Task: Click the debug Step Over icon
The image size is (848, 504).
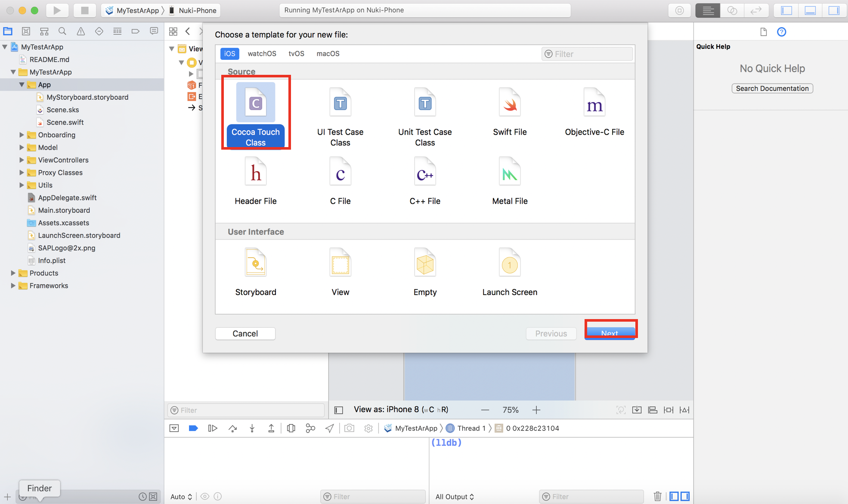Action: click(x=232, y=428)
